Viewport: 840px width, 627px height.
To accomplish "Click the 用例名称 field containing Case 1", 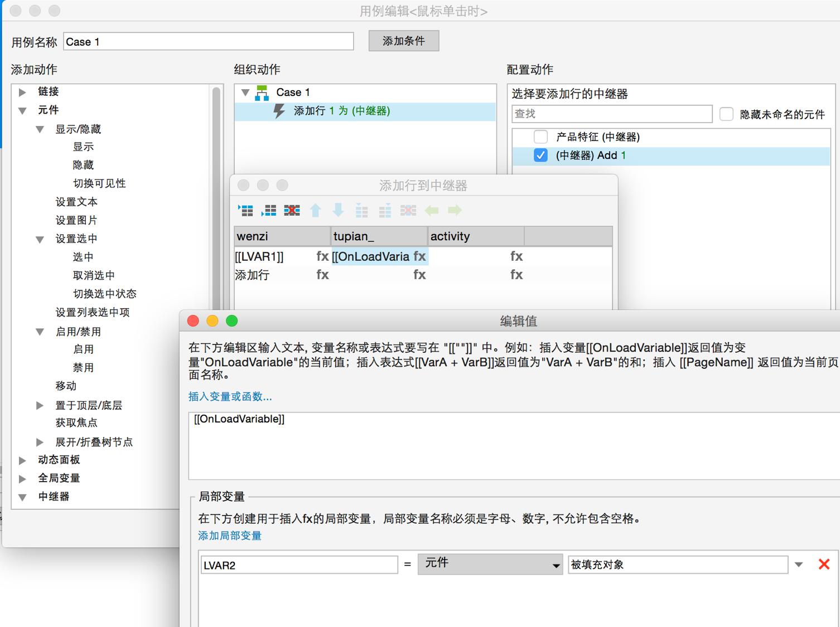I will pos(209,42).
